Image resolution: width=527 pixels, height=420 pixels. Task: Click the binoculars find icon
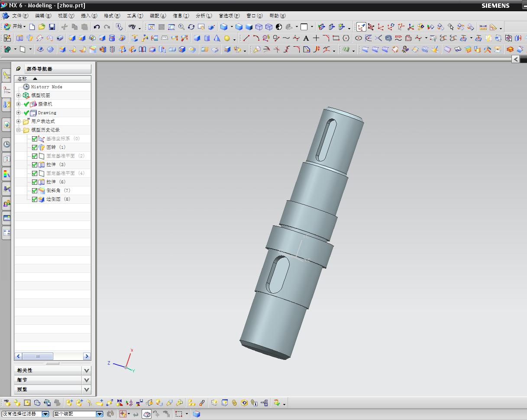[x=132, y=27]
